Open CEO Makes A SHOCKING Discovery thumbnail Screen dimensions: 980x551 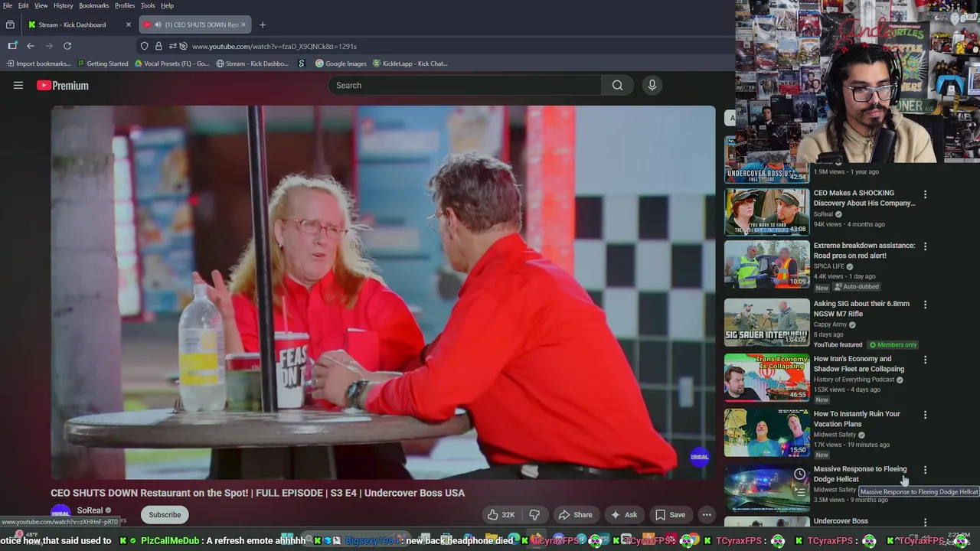(x=766, y=212)
